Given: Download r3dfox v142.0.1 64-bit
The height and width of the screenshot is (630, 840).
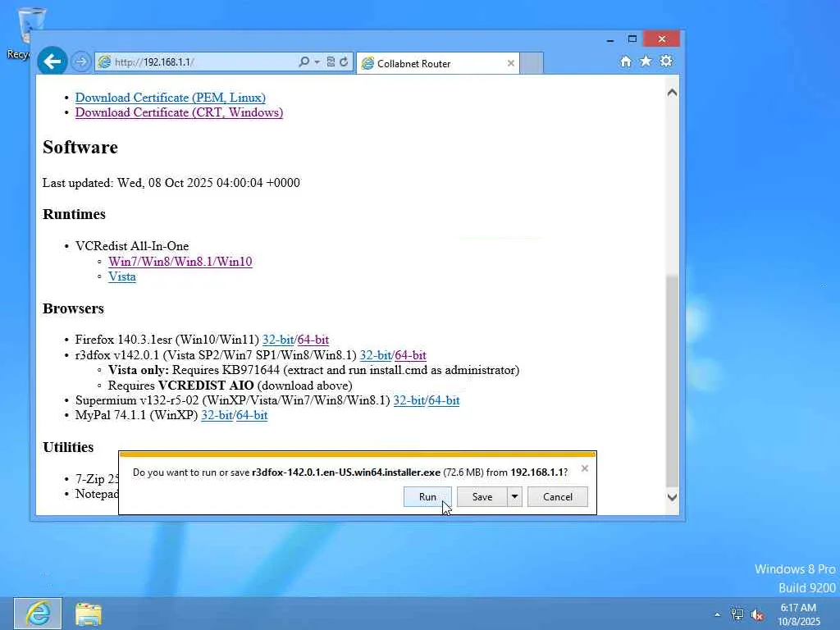Looking at the screenshot, I should point(410,355).
